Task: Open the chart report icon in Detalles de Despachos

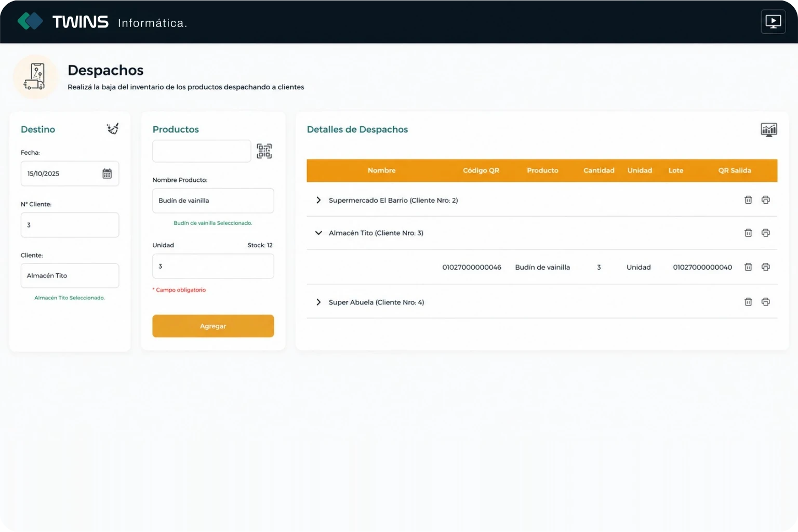Action: pos(769,129)
